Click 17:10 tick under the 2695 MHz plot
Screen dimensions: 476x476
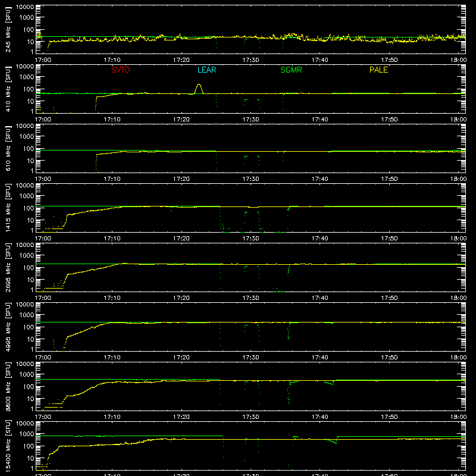[112, 298]
